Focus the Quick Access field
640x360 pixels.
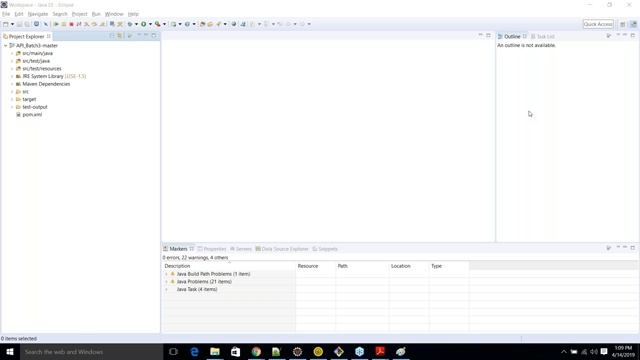(x=598, y=24)
